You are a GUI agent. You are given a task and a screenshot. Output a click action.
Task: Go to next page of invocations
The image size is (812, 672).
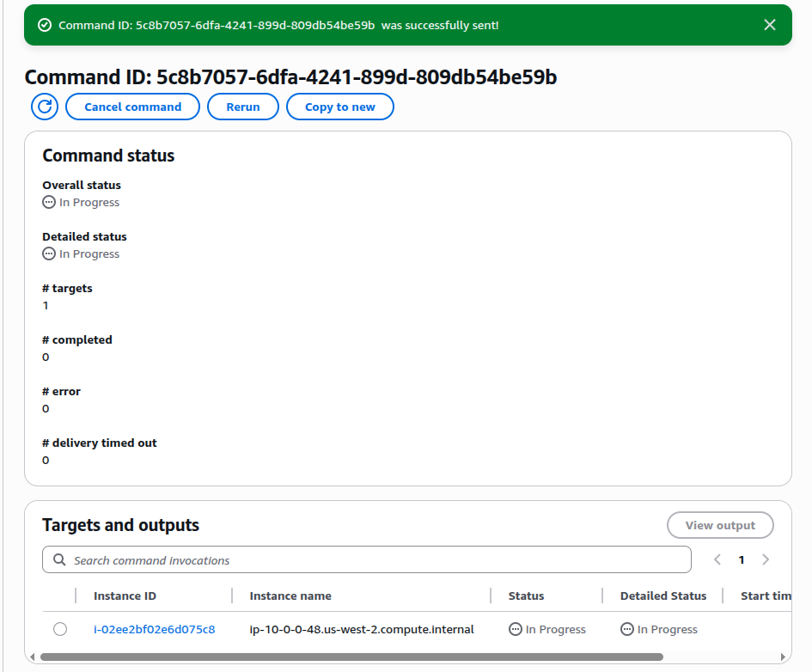click(766, 559)
